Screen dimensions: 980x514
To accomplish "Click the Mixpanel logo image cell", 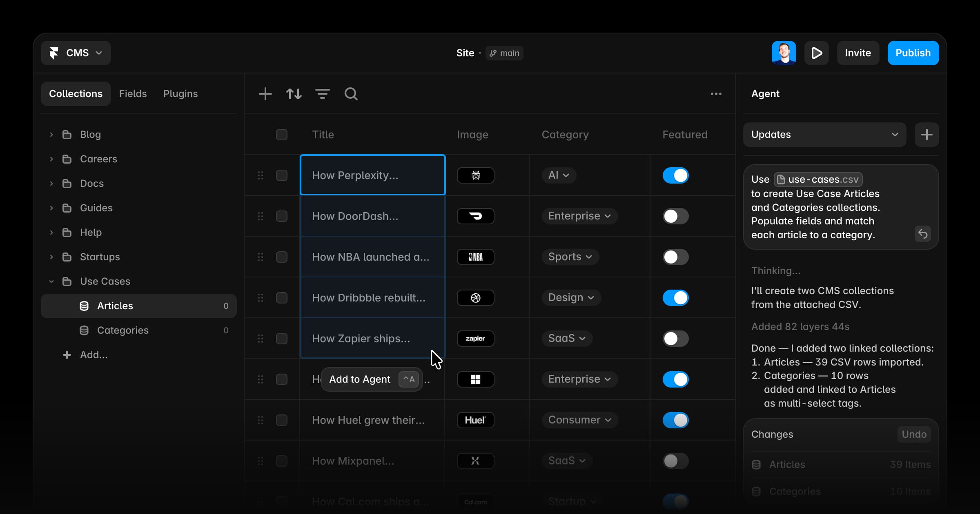I will coord(476,461).
